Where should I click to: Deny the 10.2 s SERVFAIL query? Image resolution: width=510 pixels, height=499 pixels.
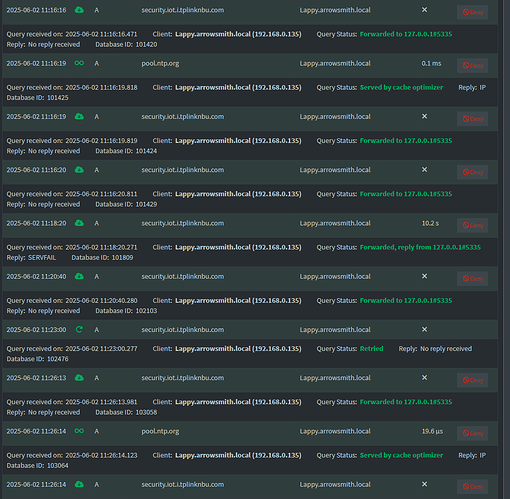pyautogui.click(x=472, y=225)
